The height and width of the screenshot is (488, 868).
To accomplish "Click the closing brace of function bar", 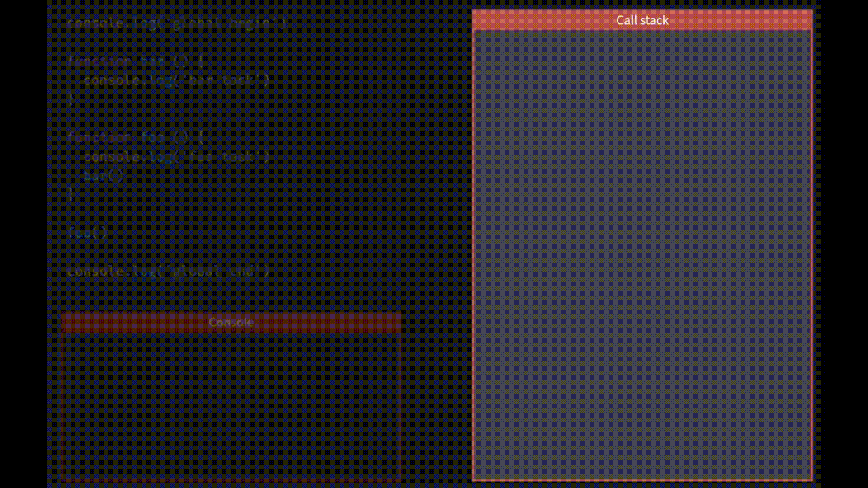I will [71, 99].
